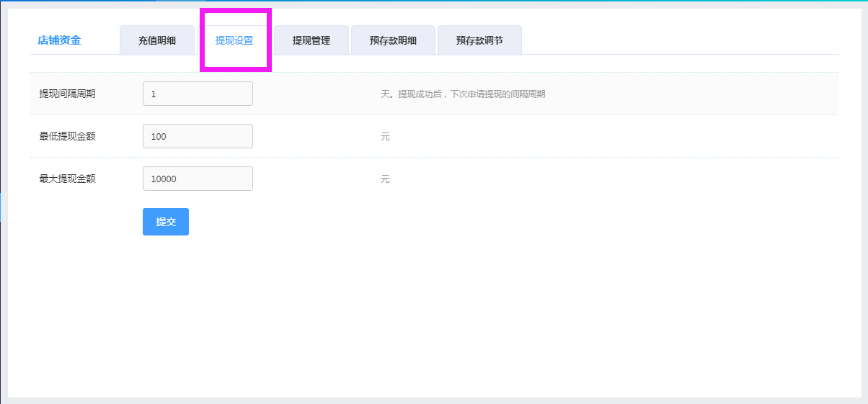
Task: Switch to the 提现设置 tab
Action: [234, 40]
